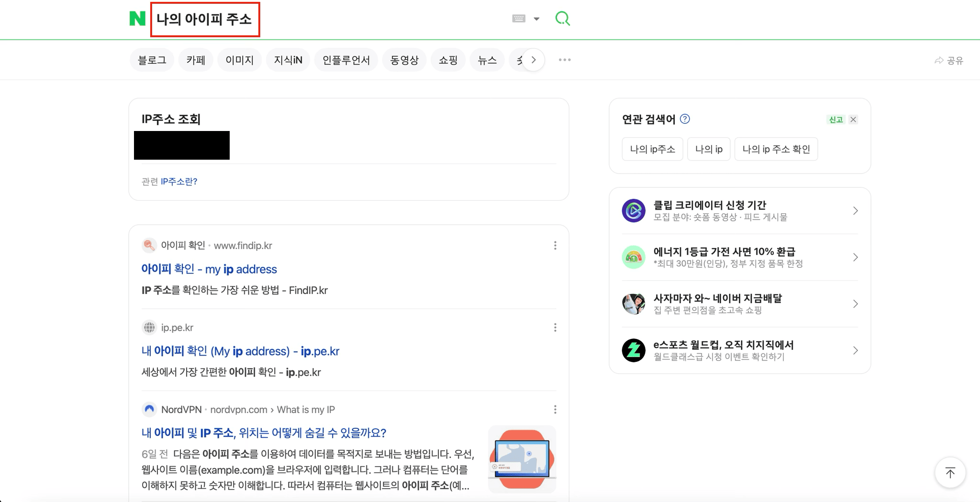Open the virtual keyboard input tool

click(x=519, y=19)
